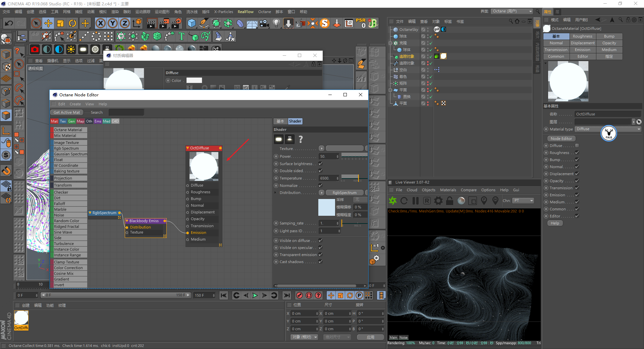
Task: Toggle Emission checkbox in attributes panel
Action: [x=577, y=195]
